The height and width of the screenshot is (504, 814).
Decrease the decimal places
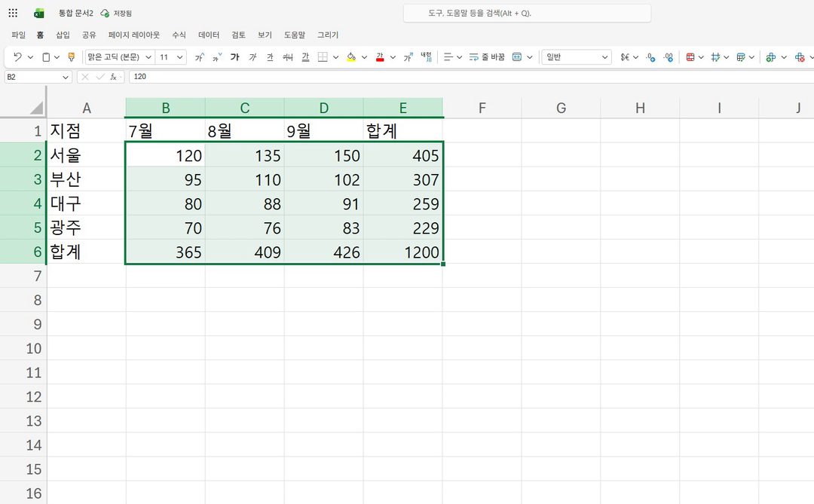(669, 57)
